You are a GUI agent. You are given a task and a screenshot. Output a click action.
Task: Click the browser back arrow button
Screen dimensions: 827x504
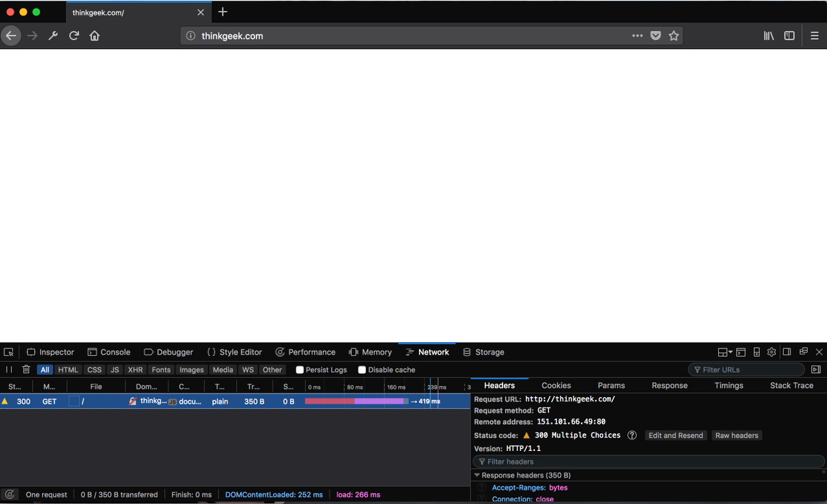click(x=11, y=36)
